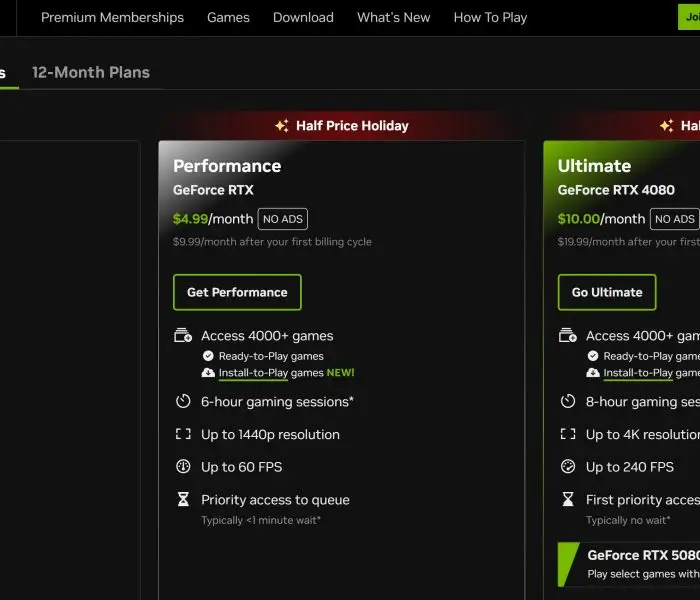The width and height of the screenshot is (700, 600).
Task: Click the 'Typically <1 minute wait' note
Action: point(261,520)
